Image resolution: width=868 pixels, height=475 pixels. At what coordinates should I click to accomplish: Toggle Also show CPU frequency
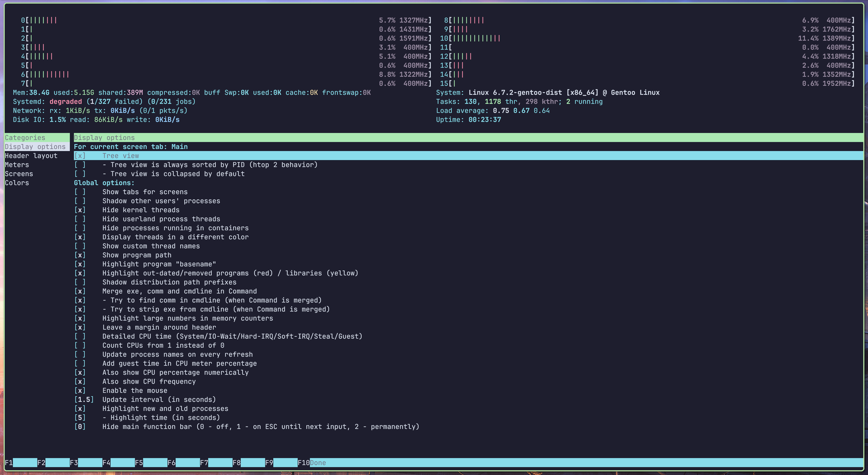[x=80, y=381]
